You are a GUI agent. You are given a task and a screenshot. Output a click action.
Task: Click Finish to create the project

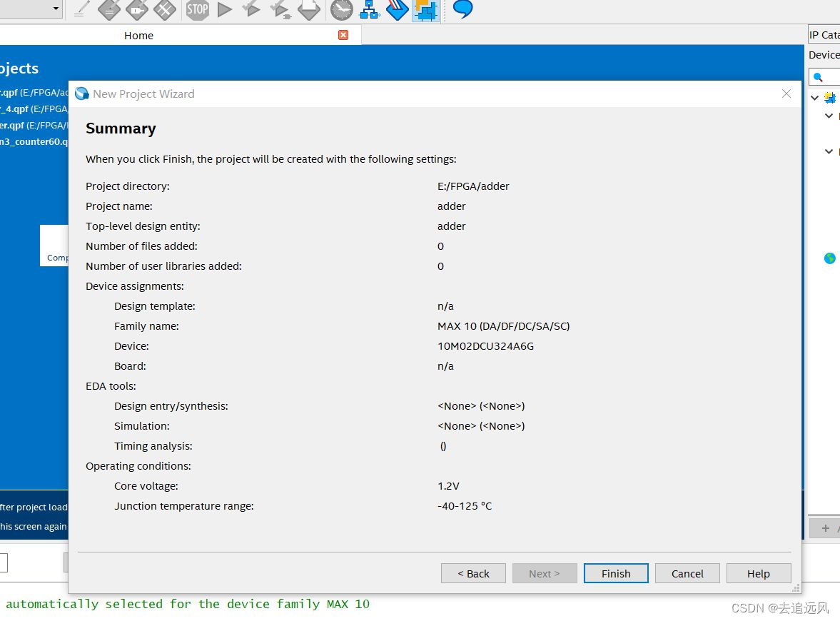(x=616, y=573)
